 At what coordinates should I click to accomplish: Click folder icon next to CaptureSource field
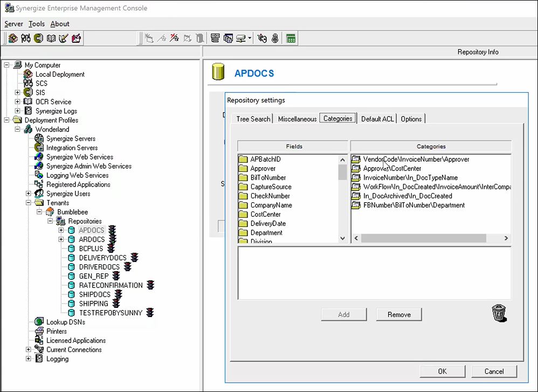tap(243, 187)
